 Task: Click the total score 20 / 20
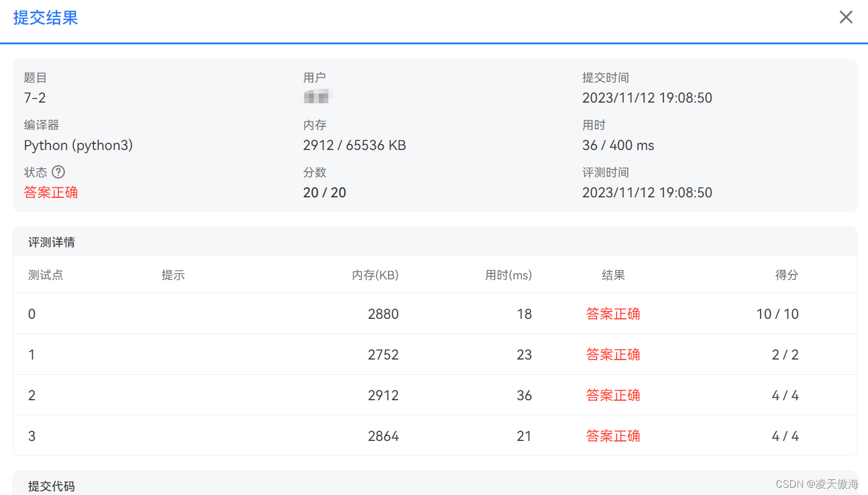click(325, 193)
